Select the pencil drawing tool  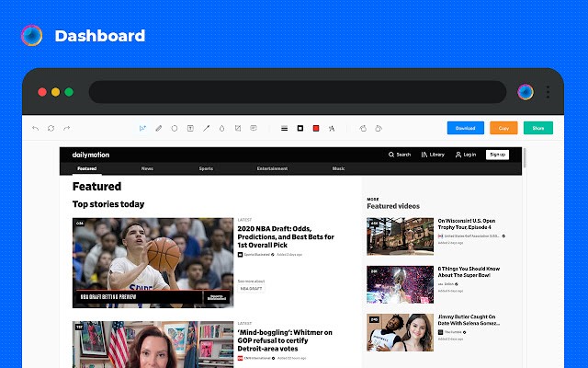159,129
